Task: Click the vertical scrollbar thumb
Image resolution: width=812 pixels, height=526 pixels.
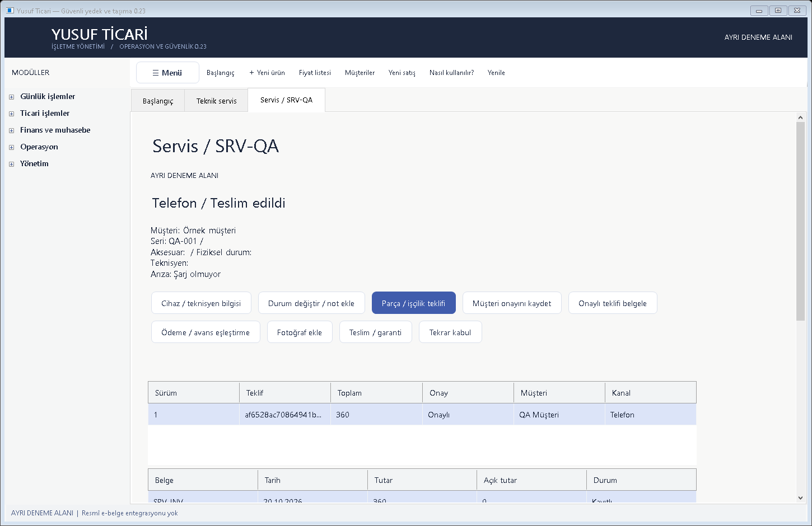Action: [800, 222]
